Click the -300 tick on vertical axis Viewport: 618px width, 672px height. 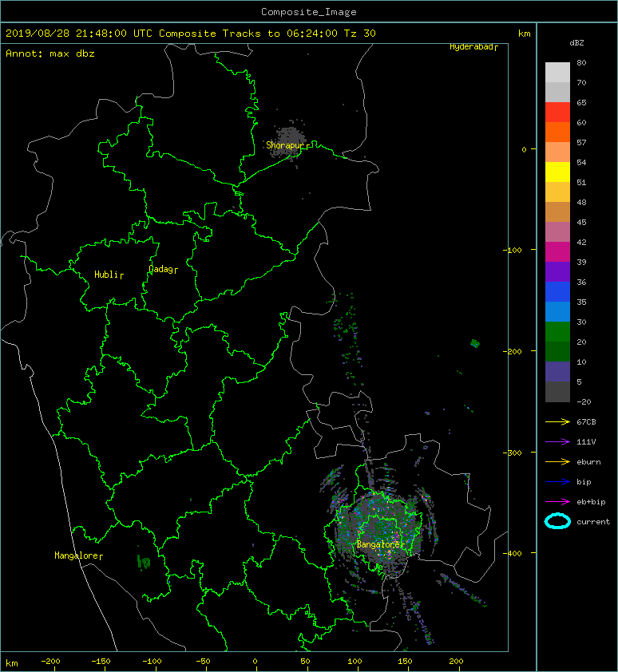click(512, 453)
